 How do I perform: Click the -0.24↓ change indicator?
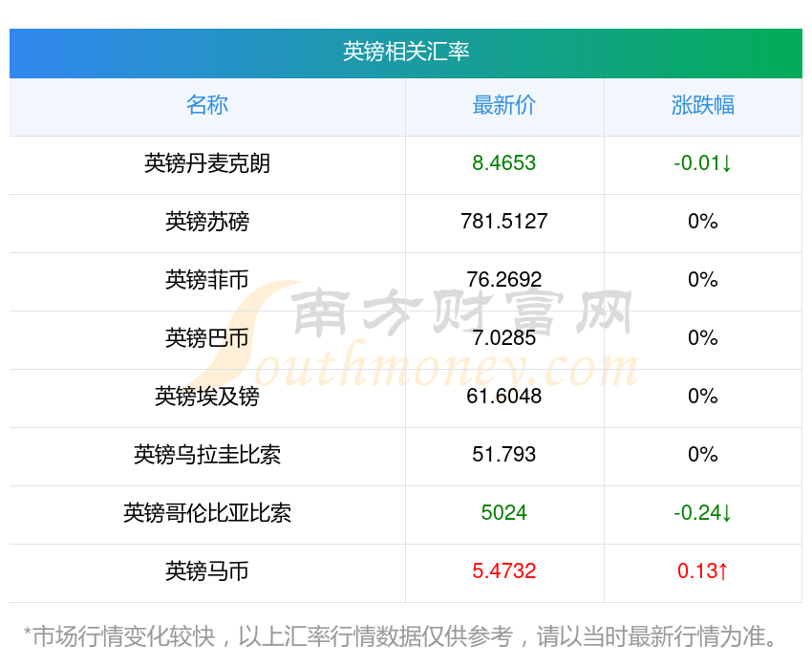point(703,513)
